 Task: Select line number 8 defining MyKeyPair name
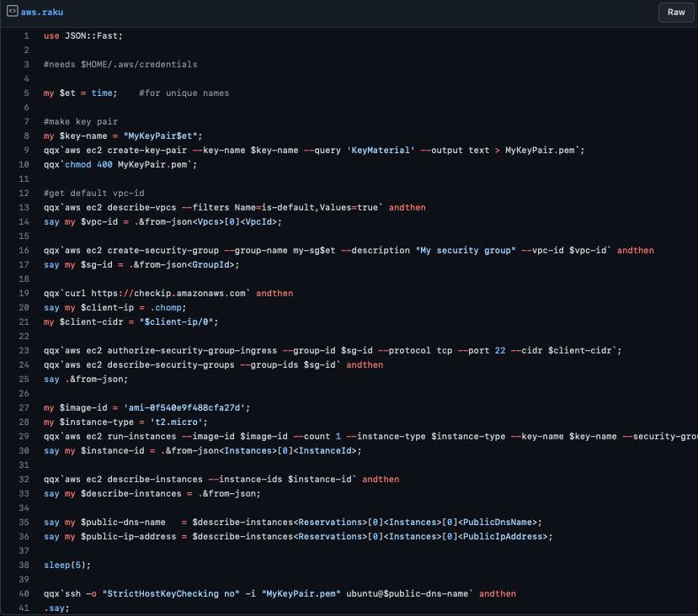tap(26, 135)
